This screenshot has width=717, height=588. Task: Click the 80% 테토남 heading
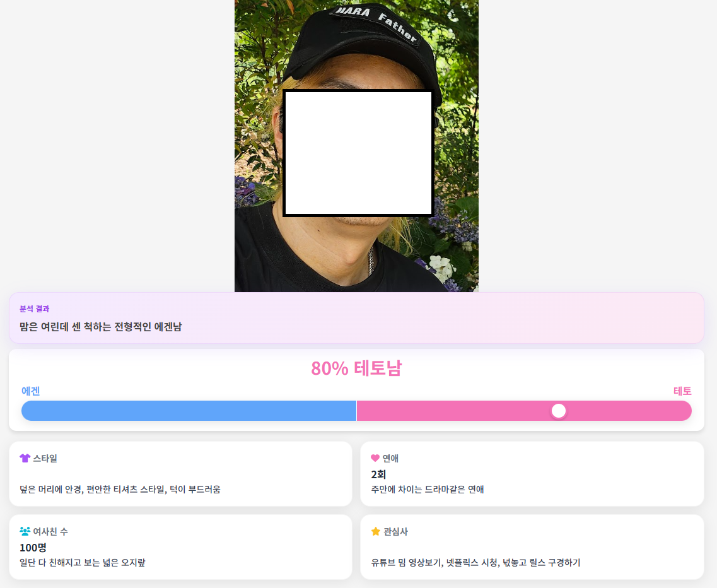click(x=356, y=368)
